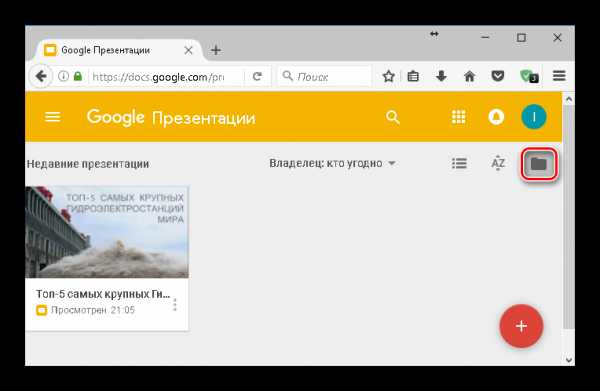Click the Просмотрен 21:05 text
The height and width of the screenshot is (391, 600).
(x=93, y=310)
